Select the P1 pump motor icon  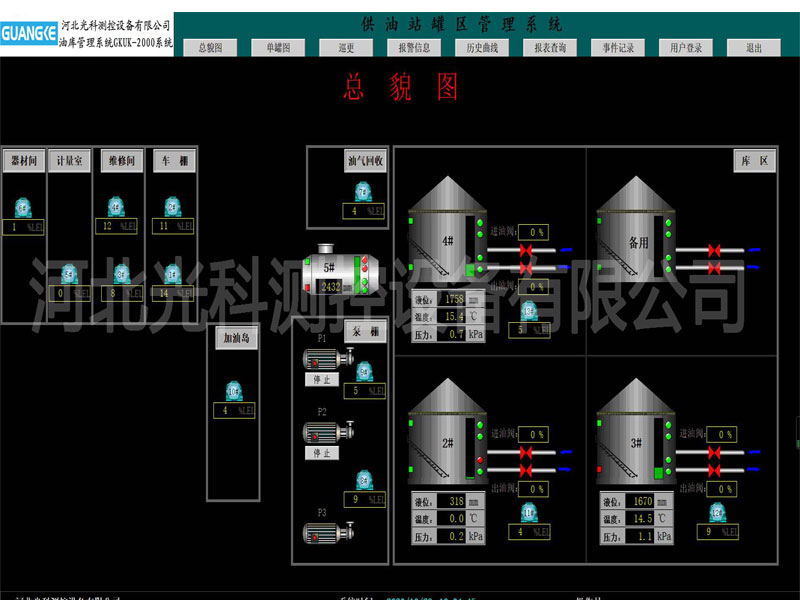click(x=322, y=360)
